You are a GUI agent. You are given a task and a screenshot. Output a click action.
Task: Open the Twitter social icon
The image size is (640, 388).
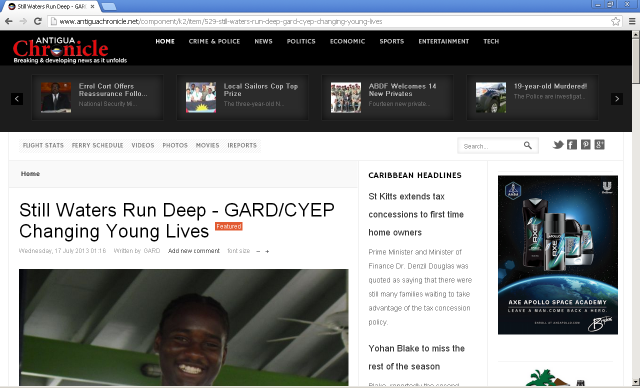558,144
